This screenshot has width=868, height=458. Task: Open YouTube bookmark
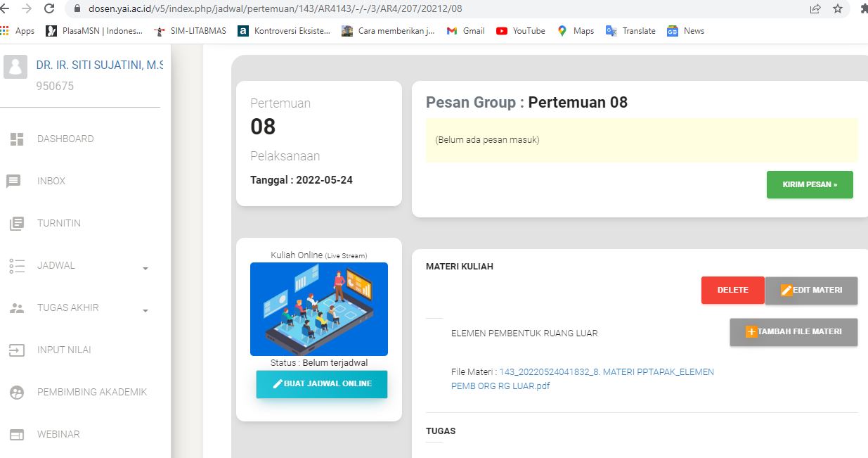[x=521, y=31]
